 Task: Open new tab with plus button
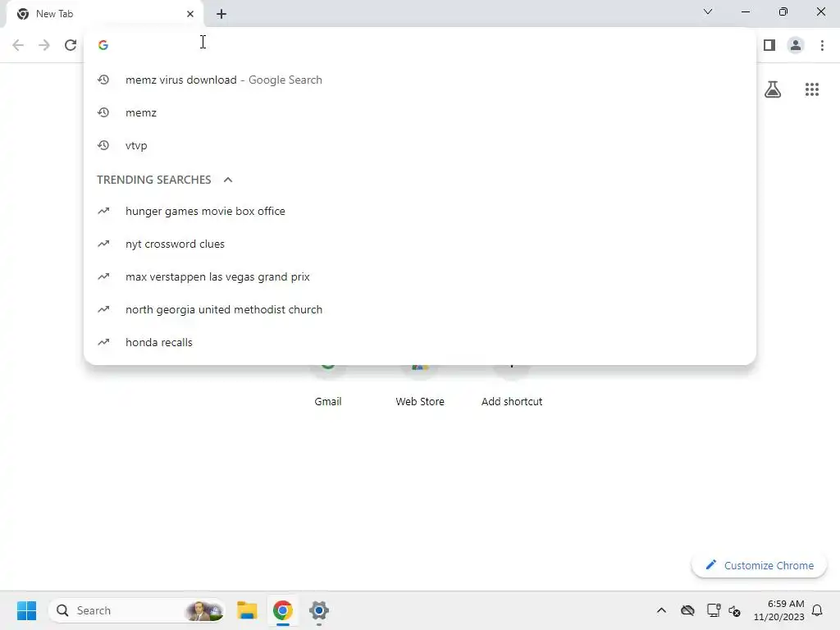click(221, 14)
